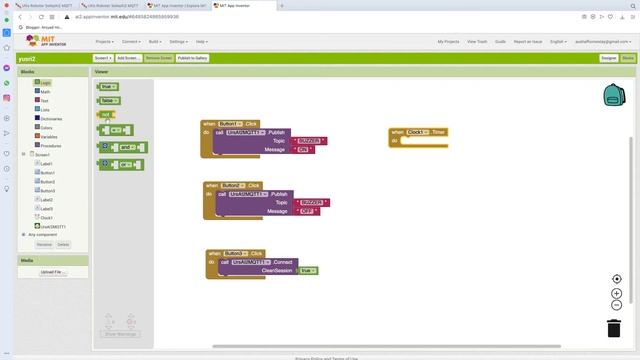The width and height of the screenshot is (640, 360).
Task: Click the Remove Screen button
Action: coord(158,58)
